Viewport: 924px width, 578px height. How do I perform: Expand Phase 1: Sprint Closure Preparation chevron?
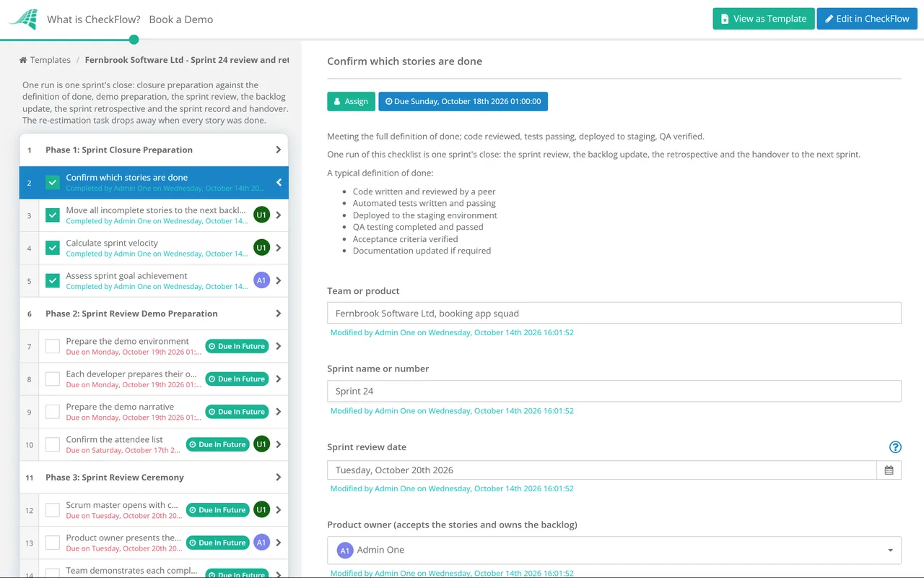pos(279,150)
